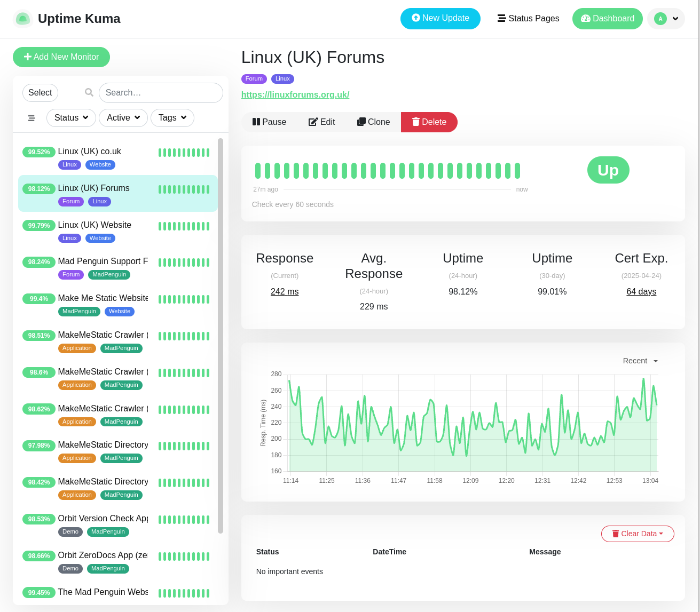Open the user profile avatar menu

pyautogui.click(x=666, y=19)
